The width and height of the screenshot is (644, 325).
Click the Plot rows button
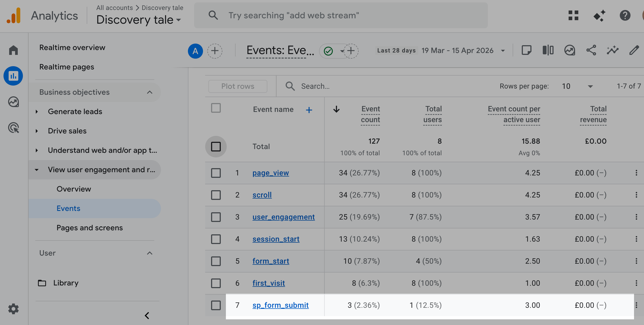pos(238,86)
